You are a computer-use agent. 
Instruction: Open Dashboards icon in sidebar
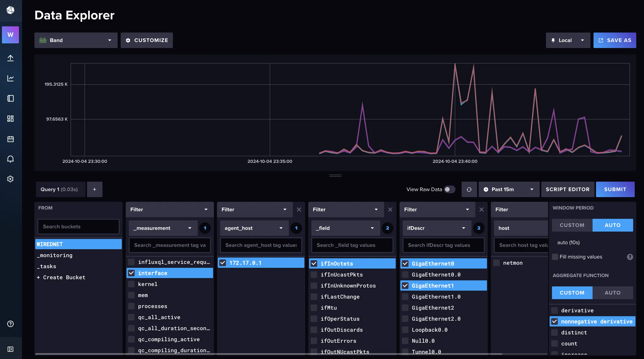tap(10, 119)
